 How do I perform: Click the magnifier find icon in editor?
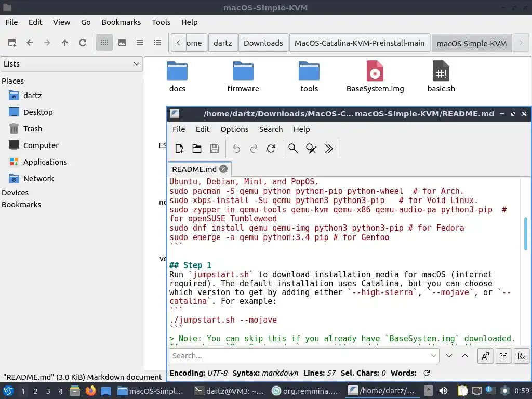click(x=293, y=149)
